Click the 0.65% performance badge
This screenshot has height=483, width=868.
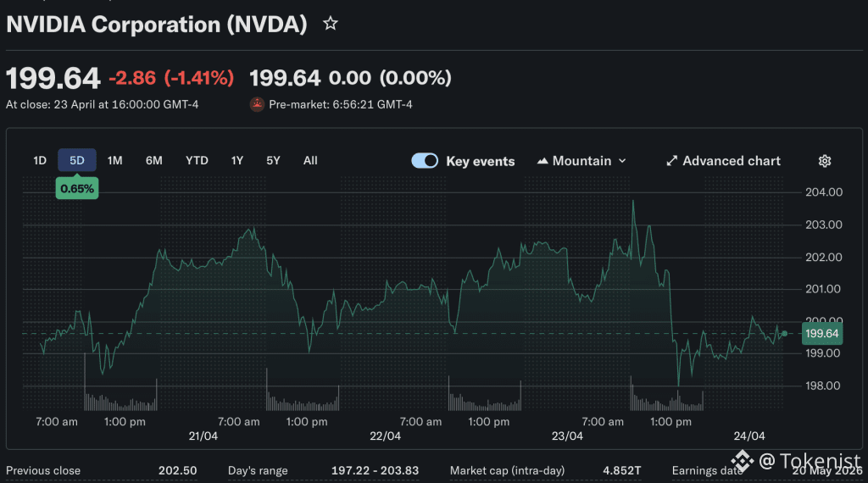click(77, 189)
